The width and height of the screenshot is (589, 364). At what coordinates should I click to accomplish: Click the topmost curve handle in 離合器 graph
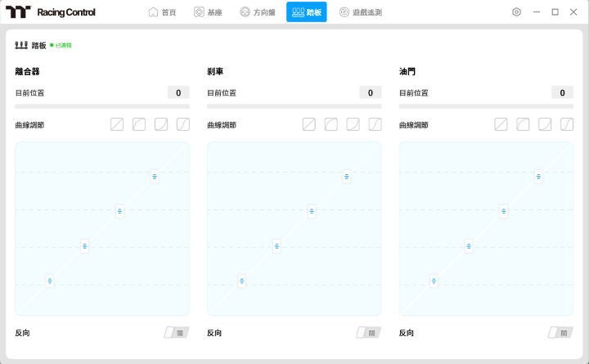pos(154,177)
